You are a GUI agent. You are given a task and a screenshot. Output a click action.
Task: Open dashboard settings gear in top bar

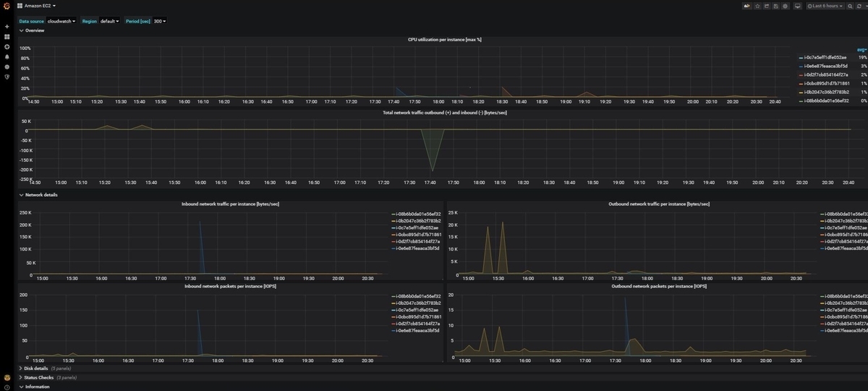point(785,6)
